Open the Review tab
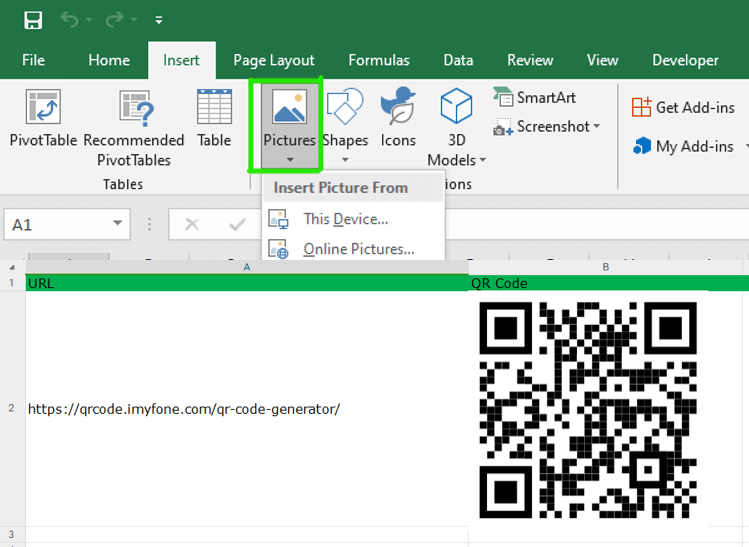 530,60
